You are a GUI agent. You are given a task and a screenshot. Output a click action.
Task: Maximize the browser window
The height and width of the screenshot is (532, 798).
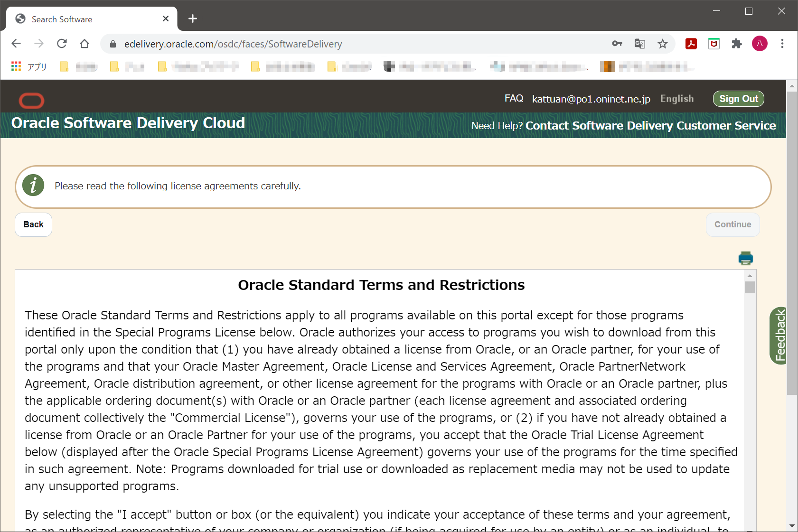(x=749, y=11)
